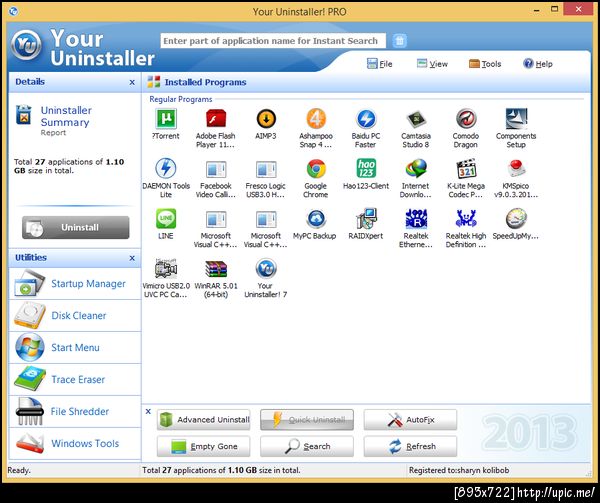Viewport: 600px width, 503px height.
Task: Select Hao123-Client icon
Action: pyautogui.click(x=366, y=169)
